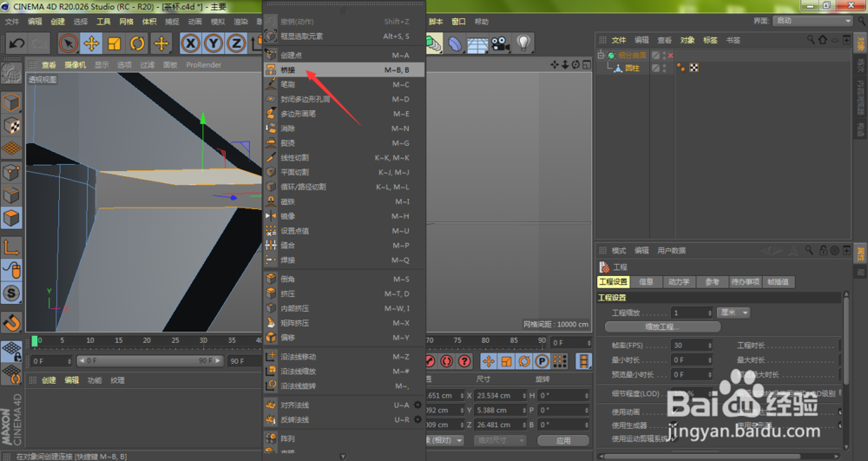Click the floor grid icon in toolbar
This screenshot has height=461, width=868.
[477, 44]
